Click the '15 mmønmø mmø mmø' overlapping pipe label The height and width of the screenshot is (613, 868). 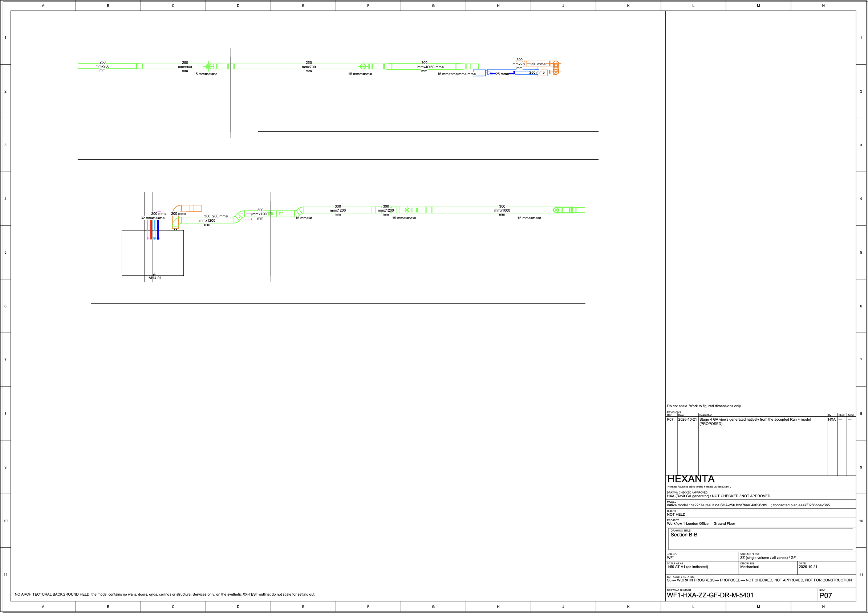[456, 74]
